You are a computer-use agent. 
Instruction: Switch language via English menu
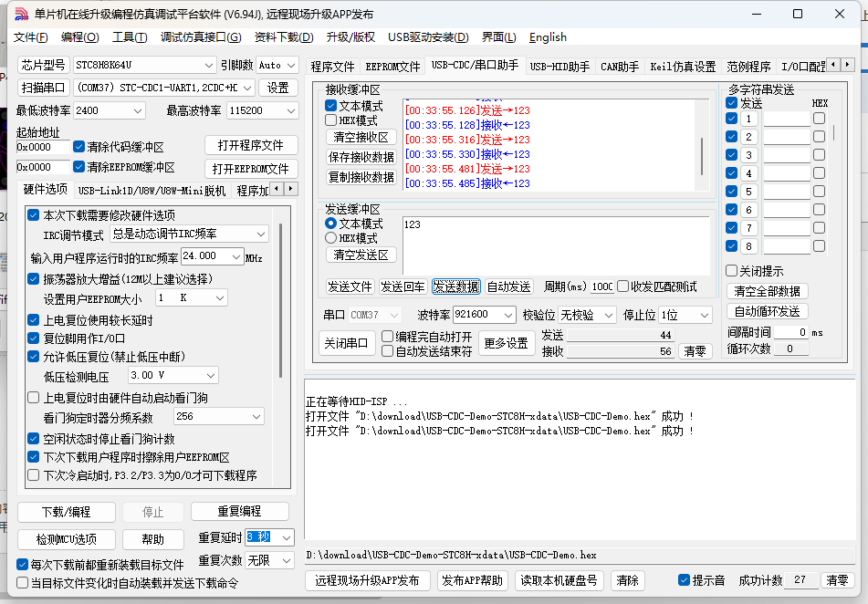coord(548,37)
